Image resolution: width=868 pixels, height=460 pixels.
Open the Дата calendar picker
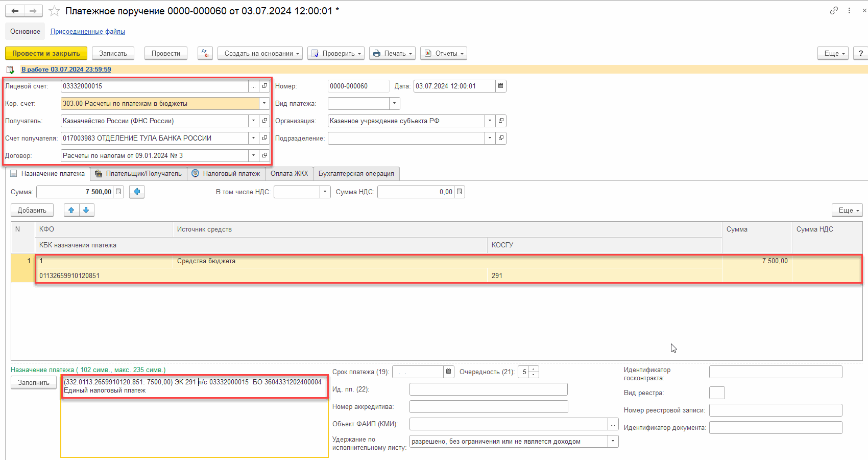[x=500, y=86]
